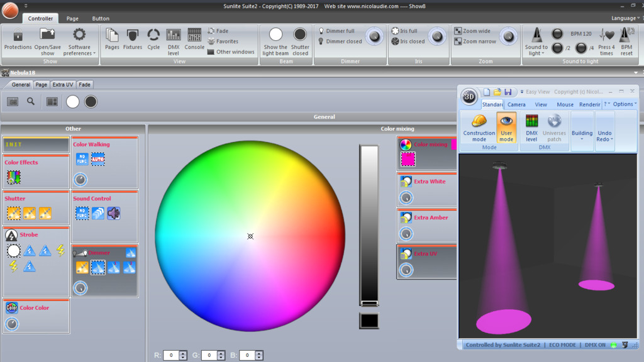Click the magenta Color mixing swatch
The height and width of the screenshot is (362, 644).
point(408,159)
